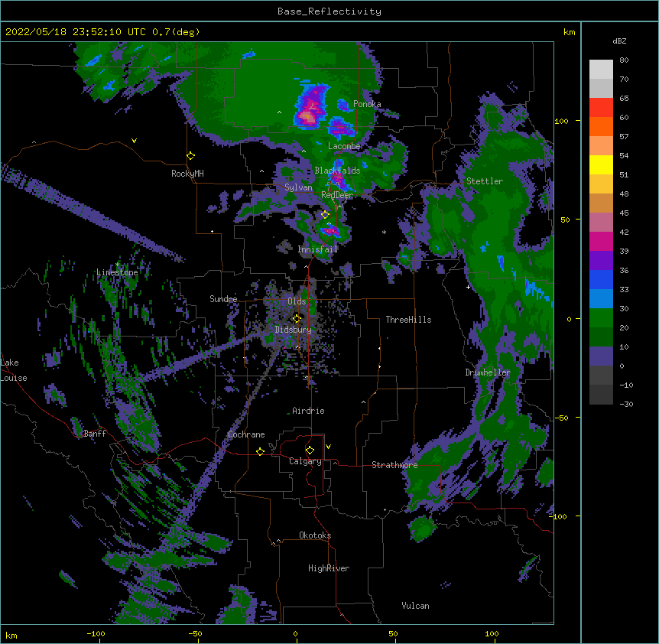This screenshot has height=644, width=659.
Task: Click the Didsbury label
Action: click(x=294, y=330)
